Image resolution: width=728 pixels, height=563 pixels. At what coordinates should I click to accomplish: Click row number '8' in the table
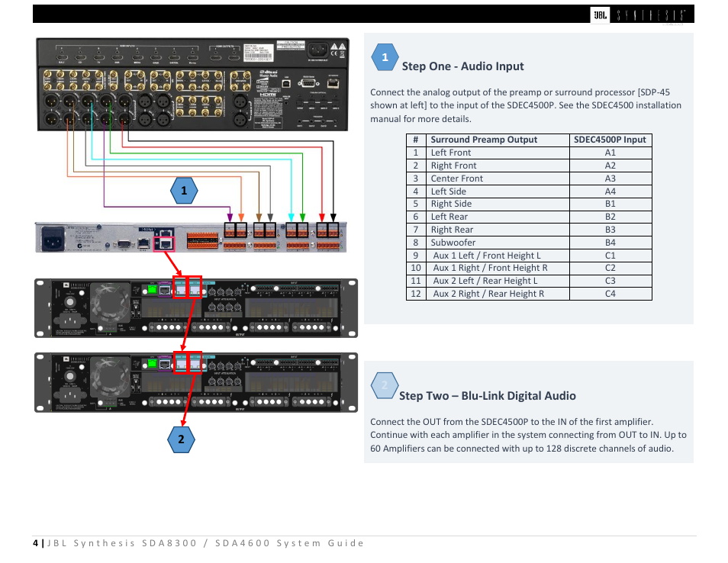point(416,243)
